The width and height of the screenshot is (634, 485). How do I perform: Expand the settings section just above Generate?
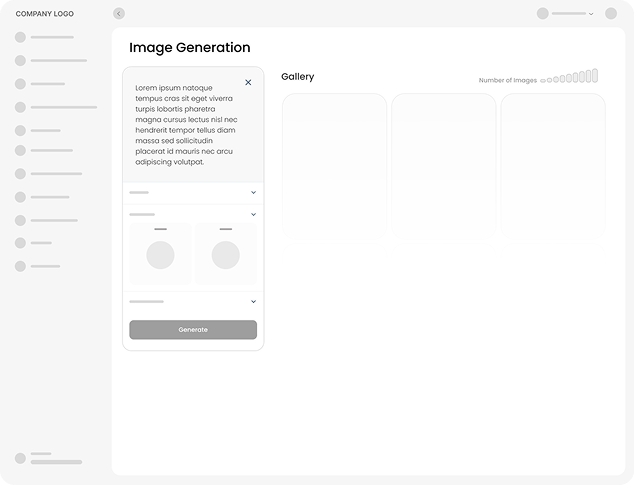pos(253,301)
